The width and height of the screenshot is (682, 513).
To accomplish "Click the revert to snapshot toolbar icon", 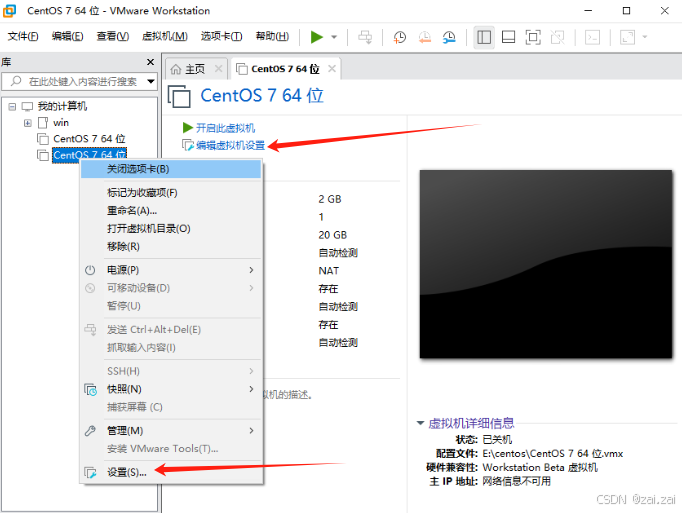I will point(424,37).
